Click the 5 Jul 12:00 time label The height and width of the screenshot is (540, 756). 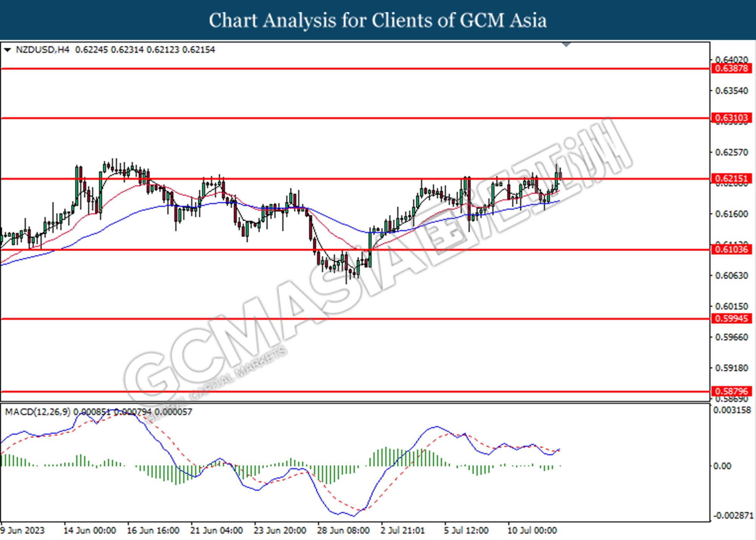466,531
